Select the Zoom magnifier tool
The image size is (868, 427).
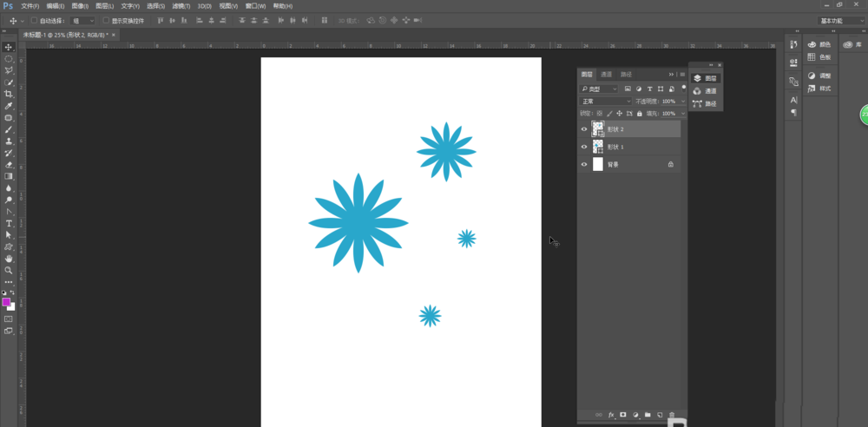point(9,270)
